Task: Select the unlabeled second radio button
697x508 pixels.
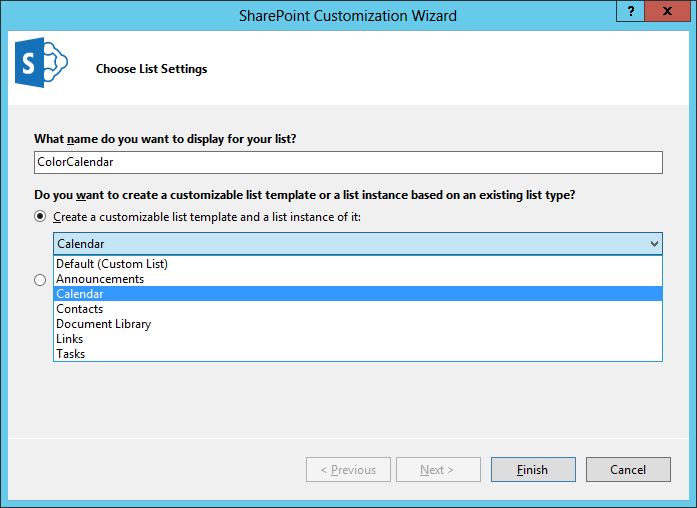Action: pyautogui.click(x=40, y=280)
